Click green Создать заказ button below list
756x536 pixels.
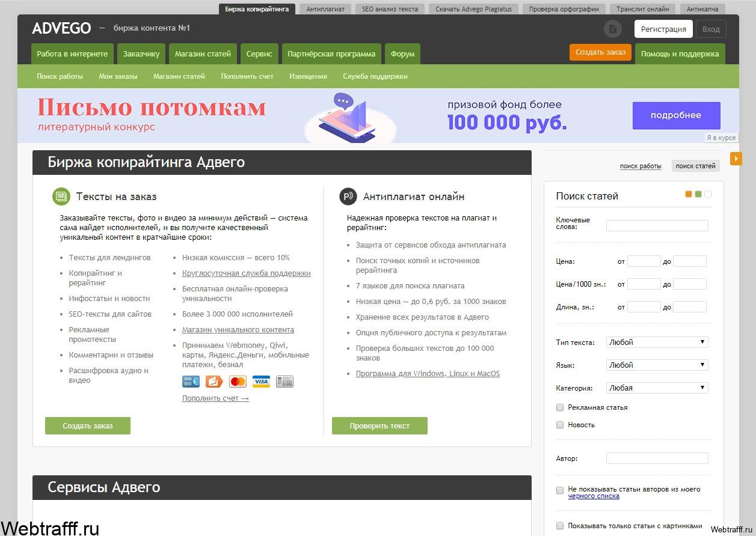coord(88,425)
